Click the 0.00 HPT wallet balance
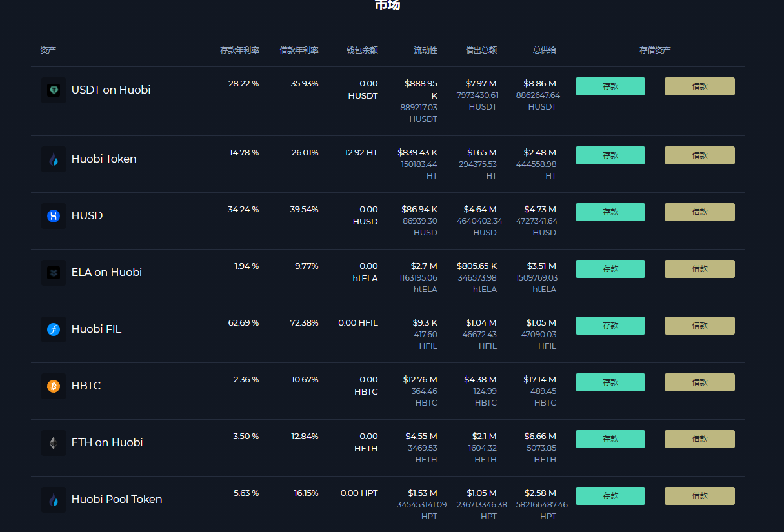 click(x=359, y=493)
